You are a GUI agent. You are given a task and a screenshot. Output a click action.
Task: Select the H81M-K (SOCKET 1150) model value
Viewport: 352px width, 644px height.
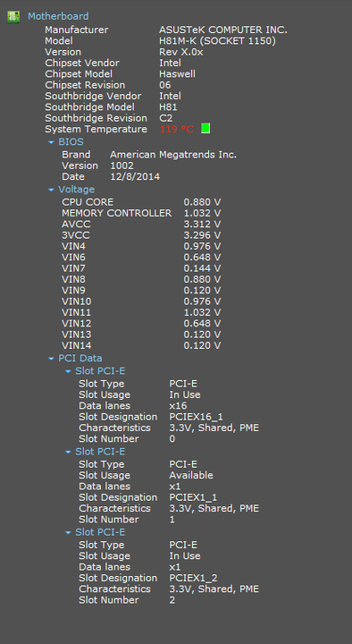(x=217, y=40)
